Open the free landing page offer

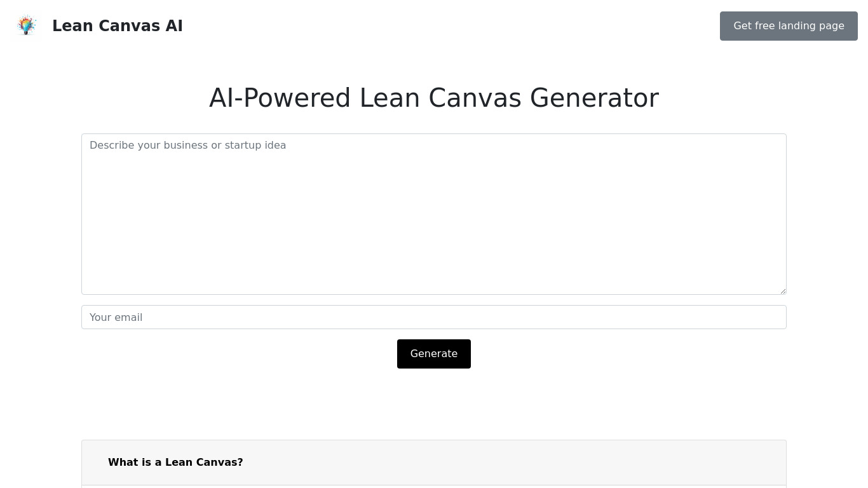(788, 26)
